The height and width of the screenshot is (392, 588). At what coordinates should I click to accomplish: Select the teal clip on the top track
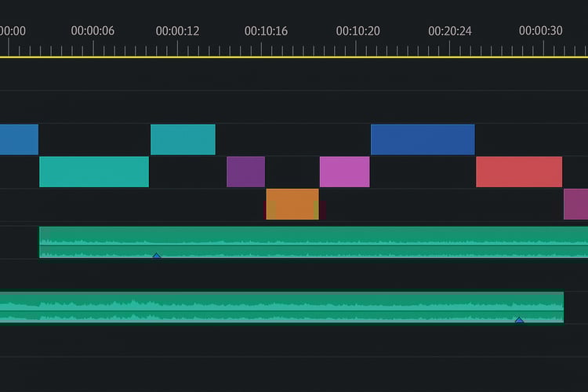[x=183, y=140]
